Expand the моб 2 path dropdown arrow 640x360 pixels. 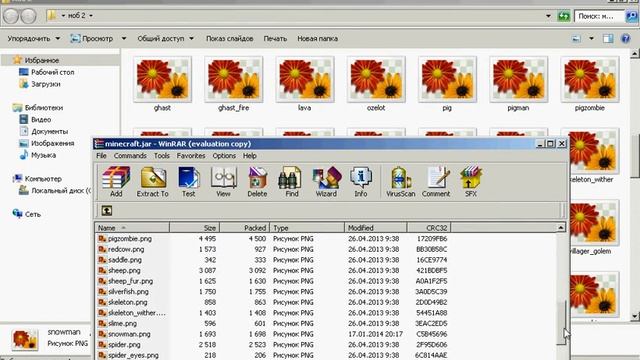point(91,16)
